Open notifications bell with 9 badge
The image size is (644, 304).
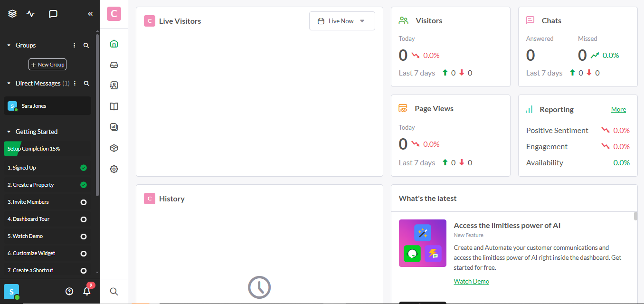tap(87, 291)
